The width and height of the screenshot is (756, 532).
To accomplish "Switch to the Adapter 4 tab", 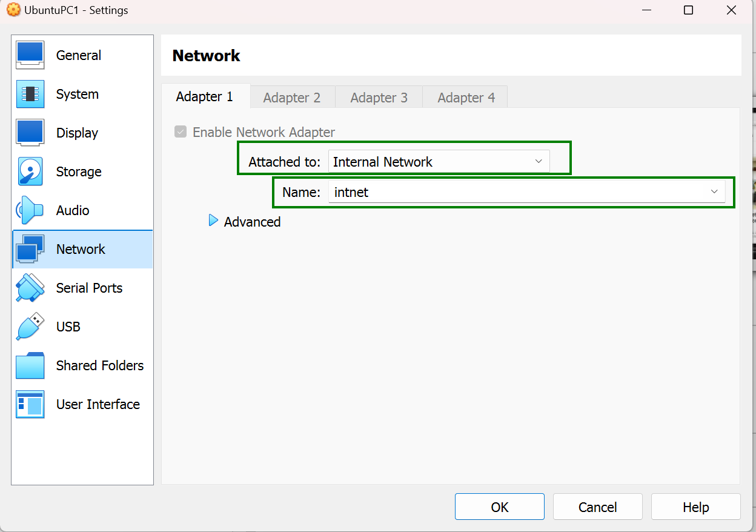I will point(466,98).
